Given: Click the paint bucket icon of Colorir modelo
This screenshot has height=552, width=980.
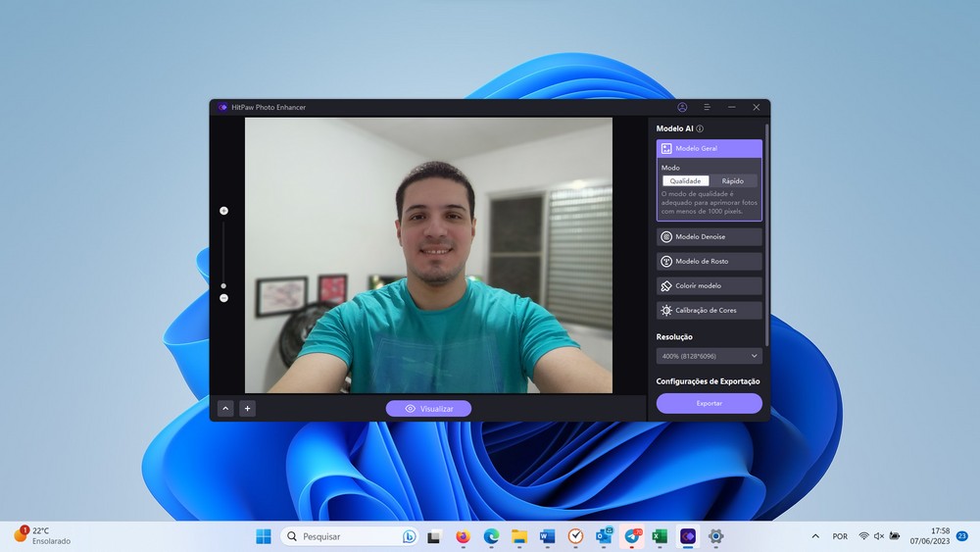Looking at the screenshot, I should tap(666, 285).
